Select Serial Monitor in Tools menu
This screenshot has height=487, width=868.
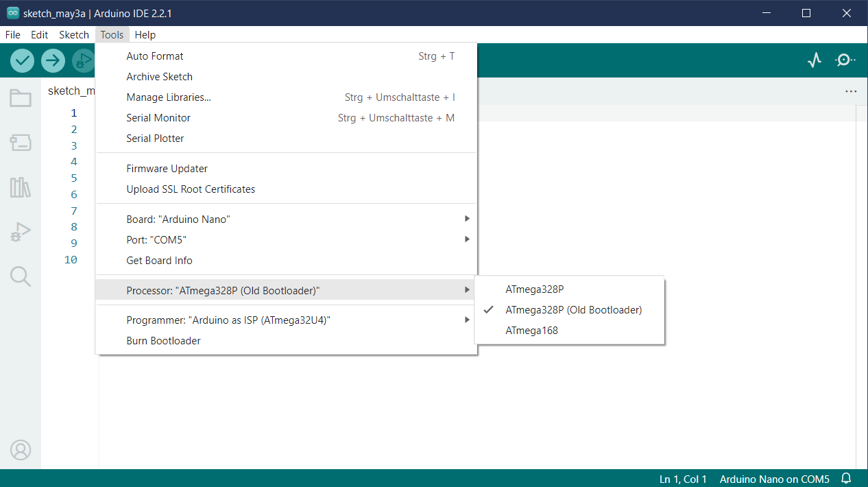286,118
